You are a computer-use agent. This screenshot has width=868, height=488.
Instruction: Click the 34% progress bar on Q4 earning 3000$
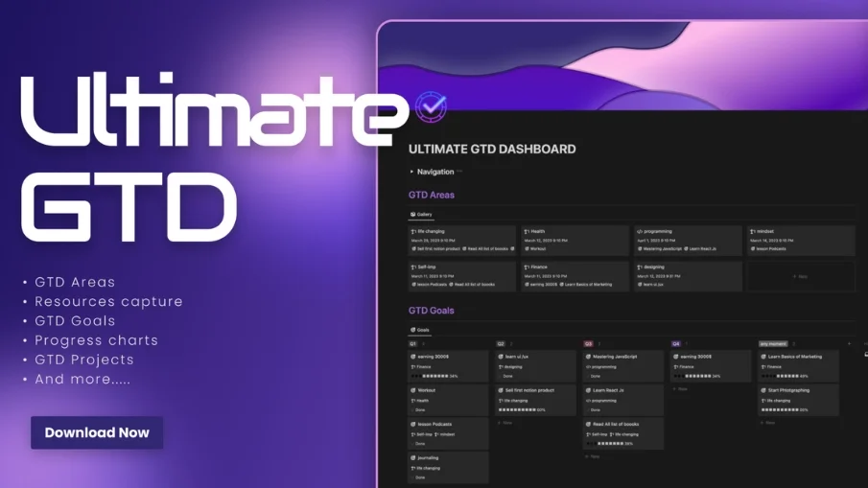coord(697,376)
